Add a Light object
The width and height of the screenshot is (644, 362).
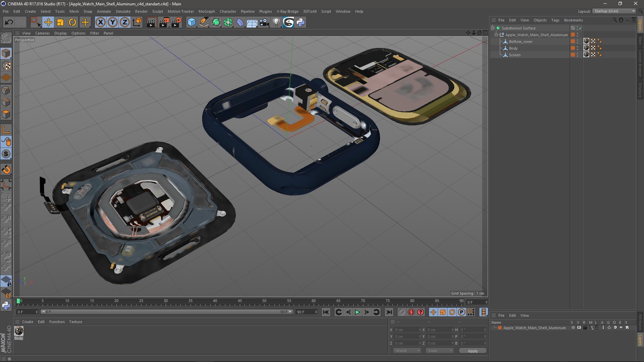[x=276, y=22]
